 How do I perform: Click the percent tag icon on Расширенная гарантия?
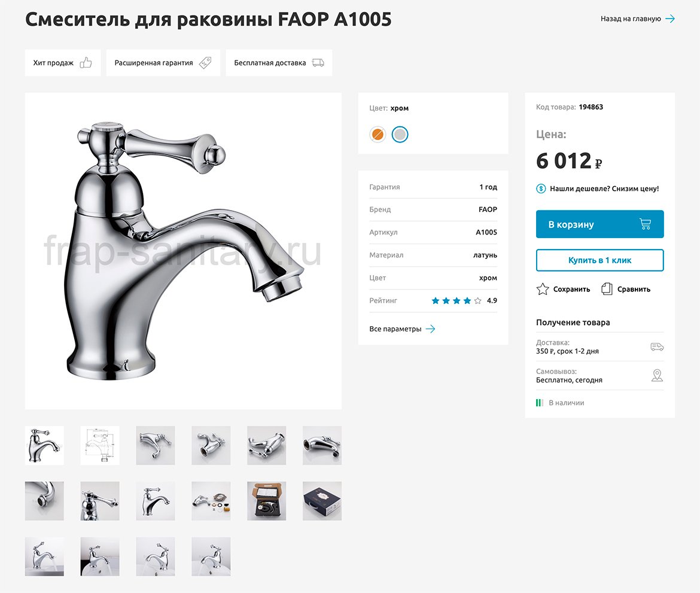pyautogui.click(x=205, y=63)
